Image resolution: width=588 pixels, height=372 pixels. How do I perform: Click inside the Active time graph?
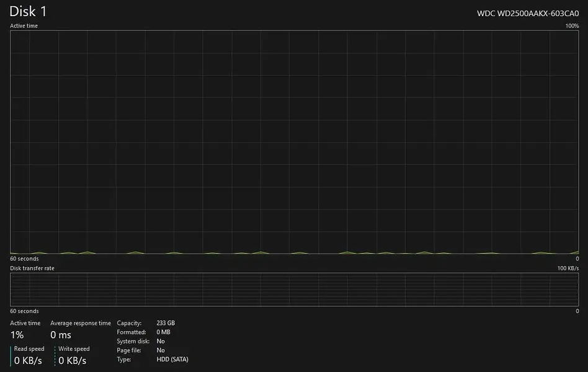click(295, 143)
